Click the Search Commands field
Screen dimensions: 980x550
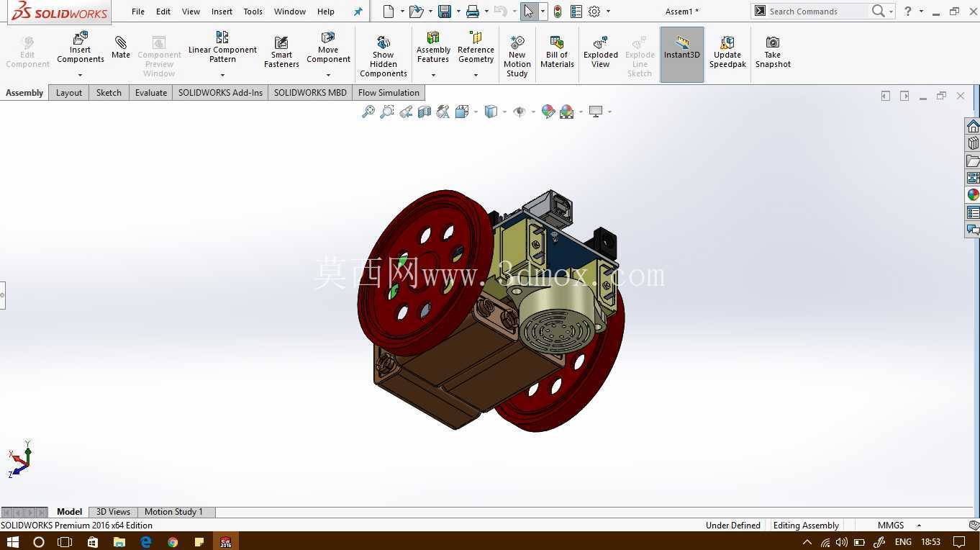tap(817, 12)
